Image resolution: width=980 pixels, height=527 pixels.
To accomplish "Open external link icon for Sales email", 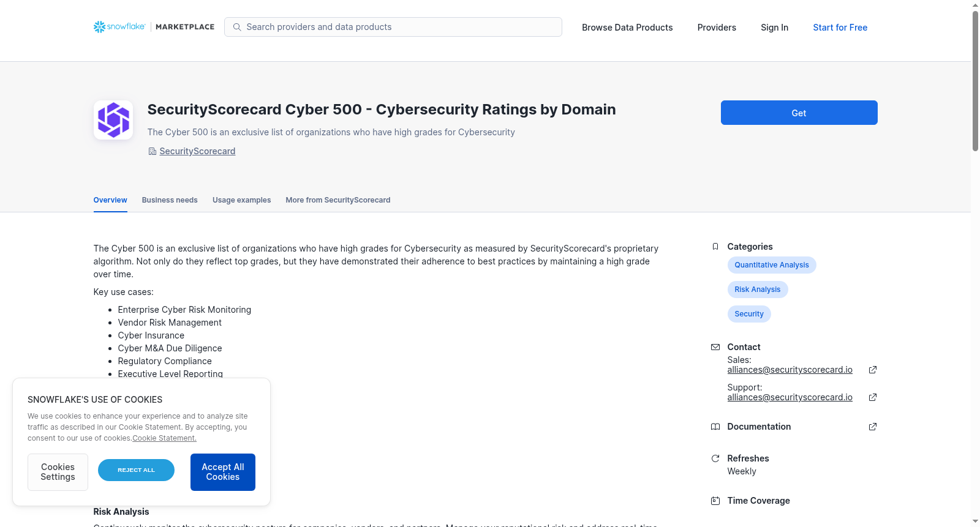I will point(873,370).
